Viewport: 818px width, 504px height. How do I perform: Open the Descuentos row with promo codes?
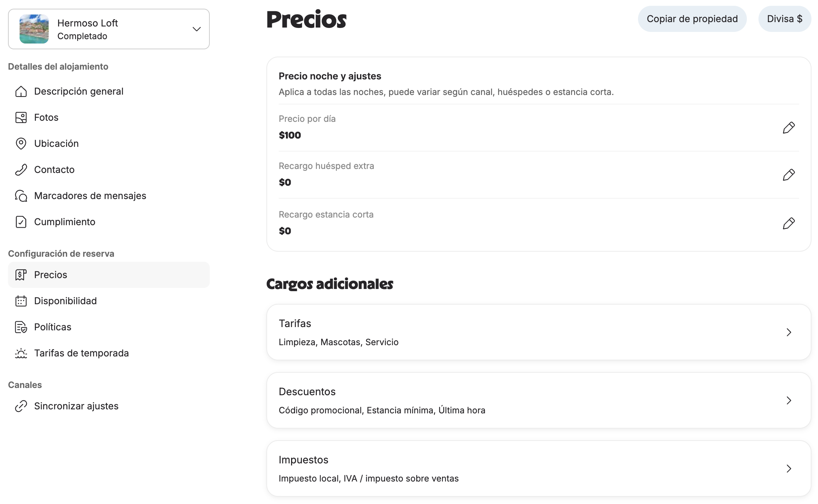pyautogui.click(x=539, y=400)
